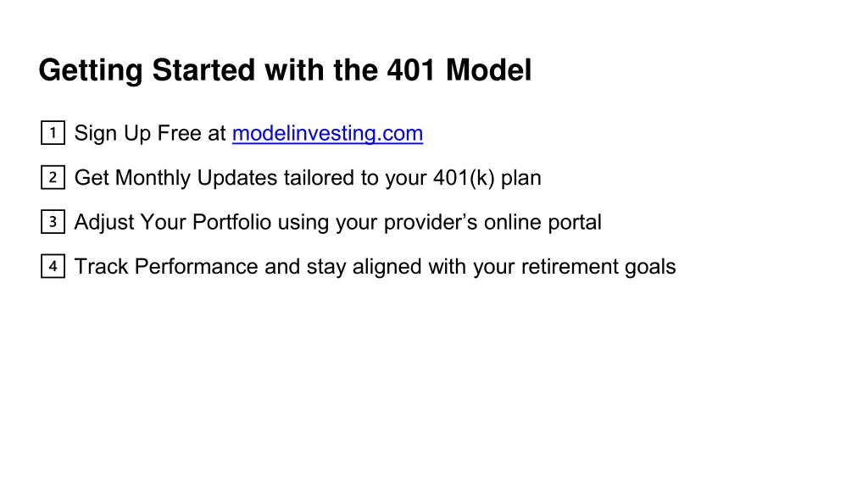Select the slide title Getting Started heading
868x488 pixels.
click(285, 71)
